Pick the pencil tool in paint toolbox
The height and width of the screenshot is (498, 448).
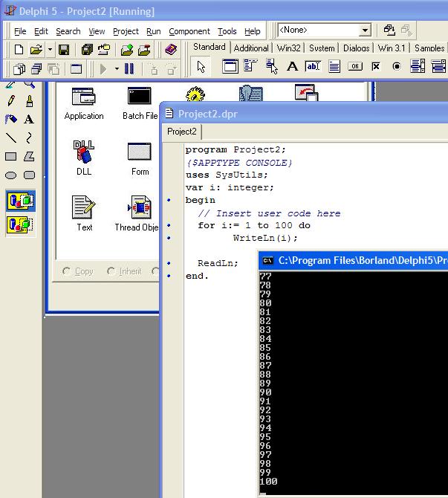coord(11,101)
